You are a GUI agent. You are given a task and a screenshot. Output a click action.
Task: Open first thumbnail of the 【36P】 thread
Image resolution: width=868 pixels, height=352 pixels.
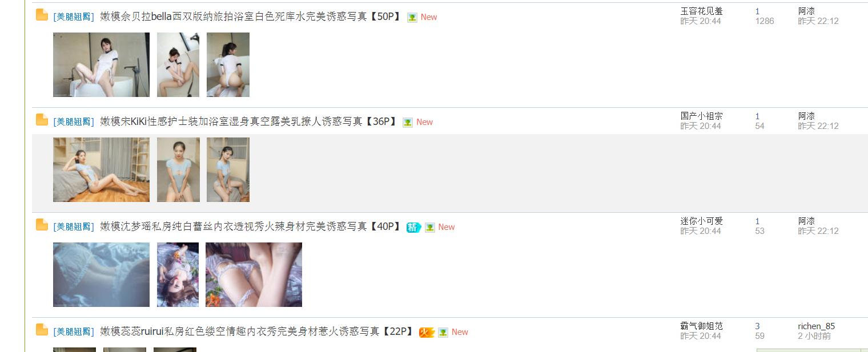(x=101, y=169)
